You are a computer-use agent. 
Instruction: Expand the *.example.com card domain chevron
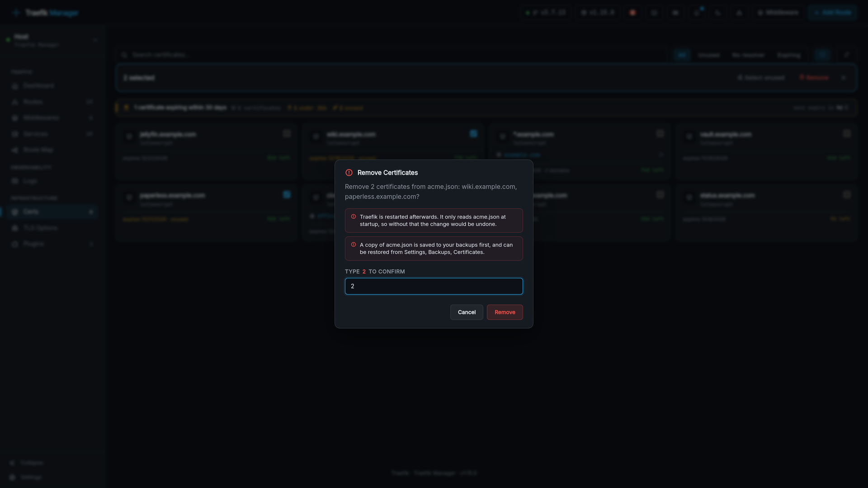click(x=661, y=155)
